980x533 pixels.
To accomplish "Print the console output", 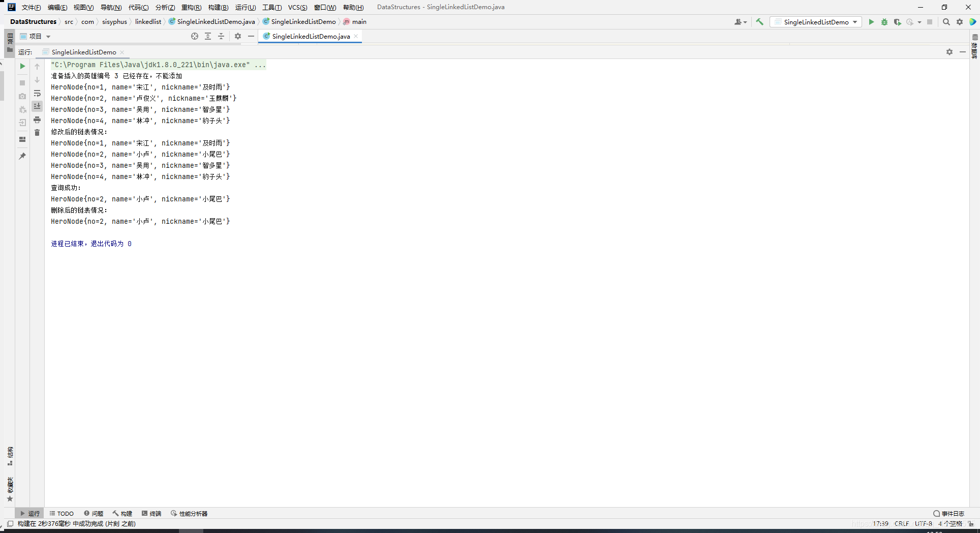I will coord(37,120).
